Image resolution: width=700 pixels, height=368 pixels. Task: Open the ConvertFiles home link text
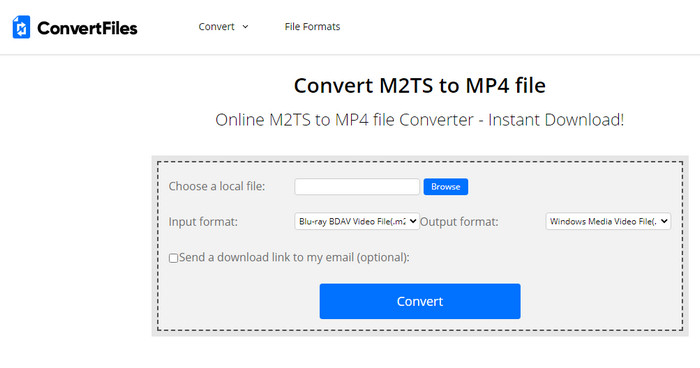tap(87, 28)
